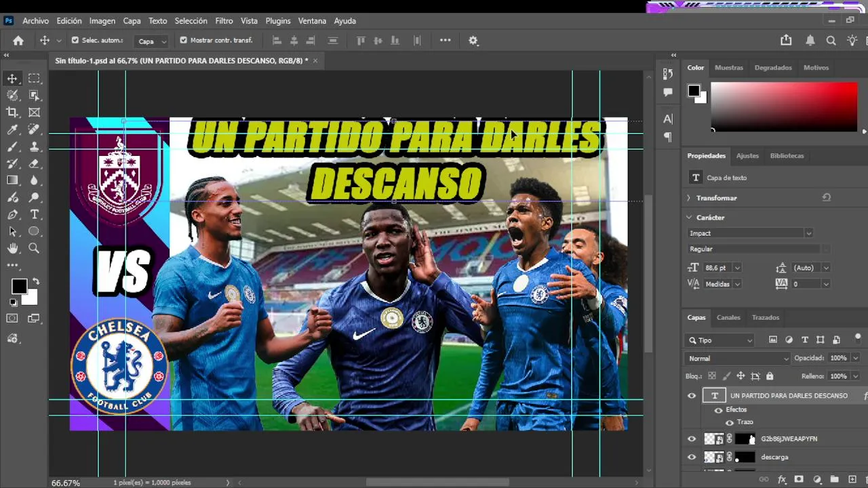
Task: Select the Gradient tool
Action: (12, 180)
